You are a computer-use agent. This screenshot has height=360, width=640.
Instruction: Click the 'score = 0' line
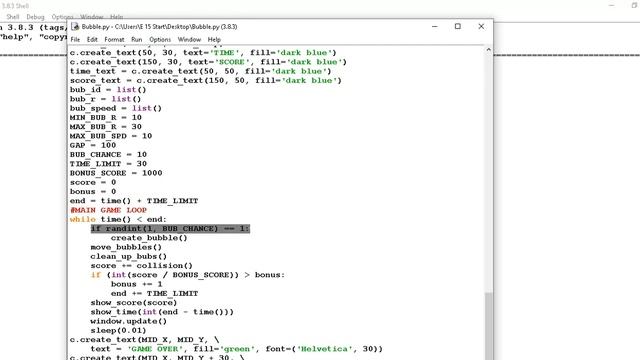(93, 182)
